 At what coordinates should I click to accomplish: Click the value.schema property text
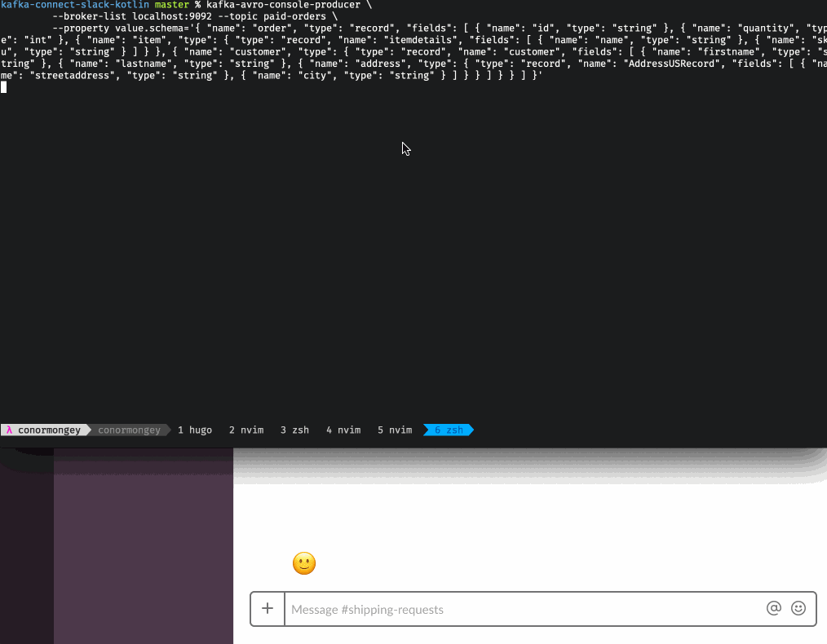click(x=148, y=29)
